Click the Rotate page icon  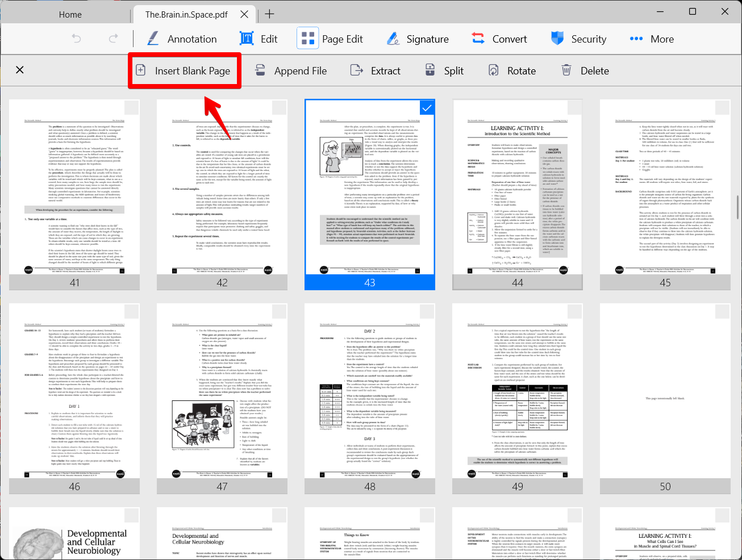(494, 70)
